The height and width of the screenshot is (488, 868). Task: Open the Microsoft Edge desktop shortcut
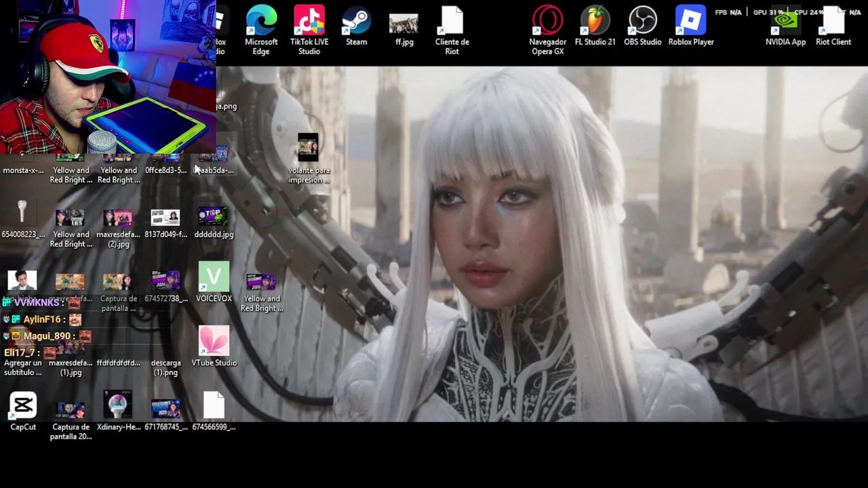click(x=261, y=30)
